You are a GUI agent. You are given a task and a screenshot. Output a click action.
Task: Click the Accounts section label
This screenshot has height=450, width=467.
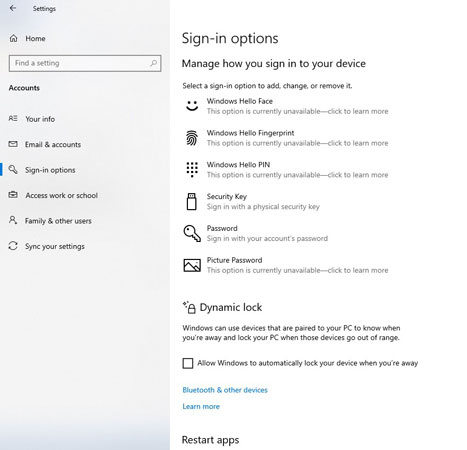coord(24,88)
